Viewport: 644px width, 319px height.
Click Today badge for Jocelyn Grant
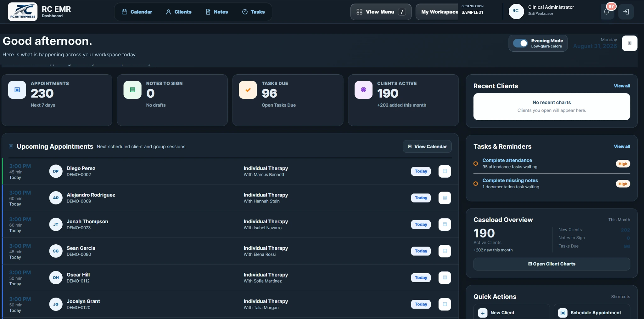pos(421,304)
